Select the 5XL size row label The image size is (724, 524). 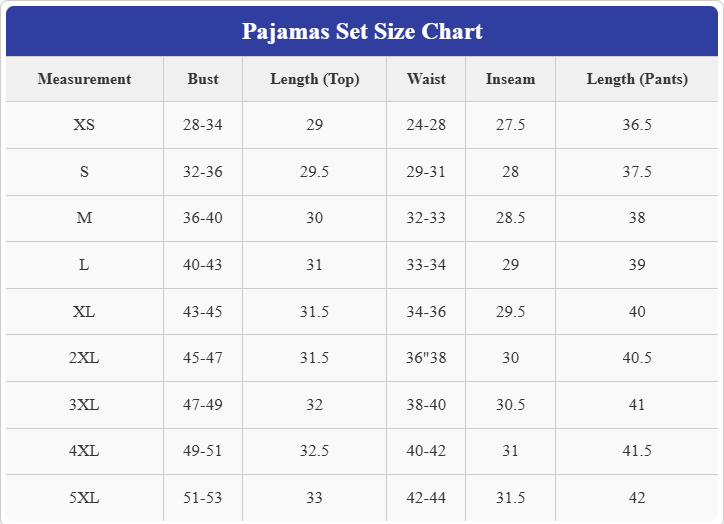click(x=84, y=498)
